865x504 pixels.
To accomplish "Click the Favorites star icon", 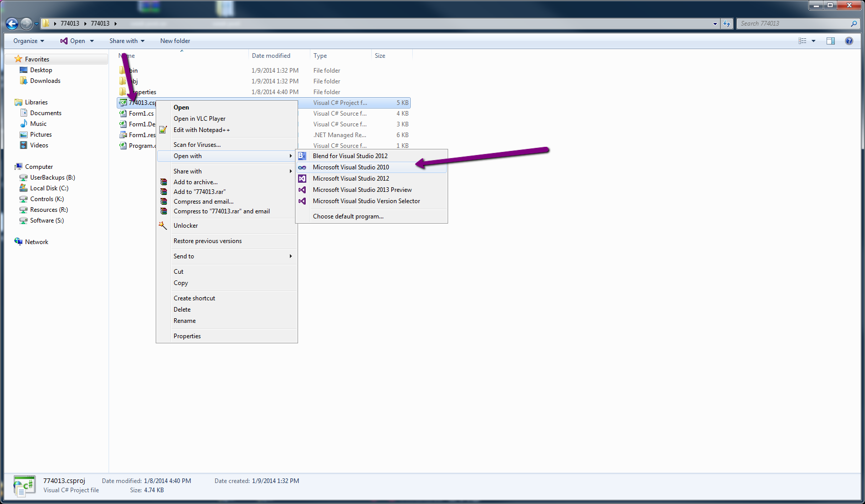I will 18,59.
